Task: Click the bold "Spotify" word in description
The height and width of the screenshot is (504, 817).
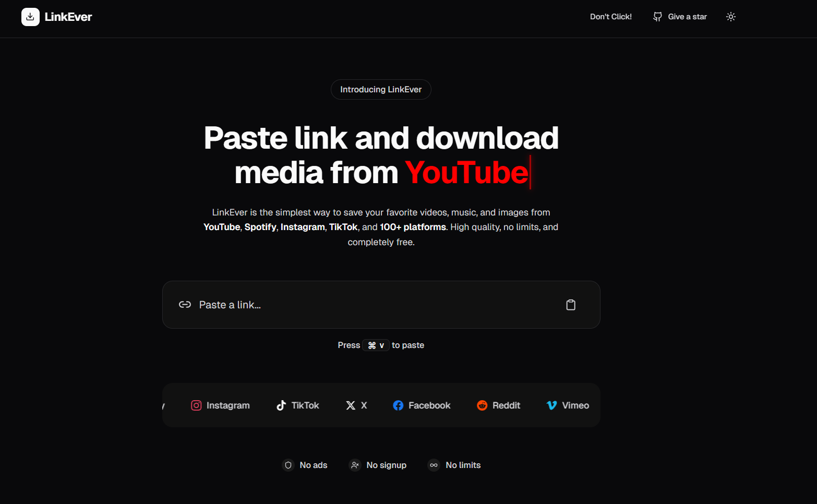Action: tap(260, 227)
